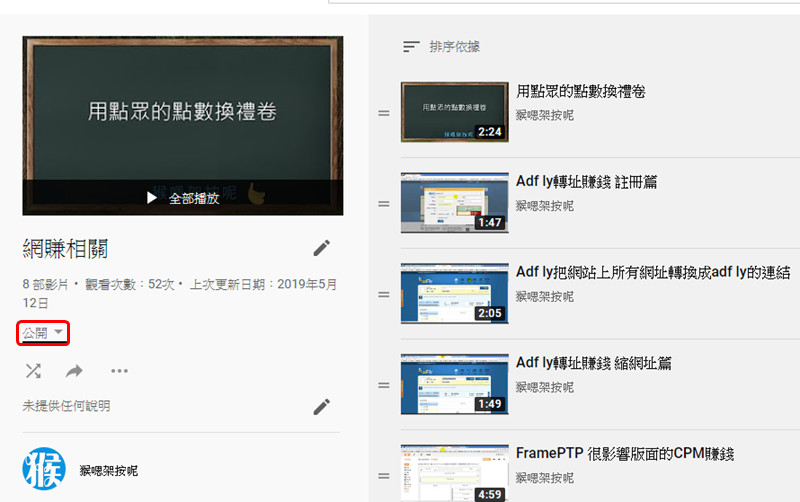Open the 1:49 video thumbnail
Viewport: 800px width, 502px height.
coord(455,384)
